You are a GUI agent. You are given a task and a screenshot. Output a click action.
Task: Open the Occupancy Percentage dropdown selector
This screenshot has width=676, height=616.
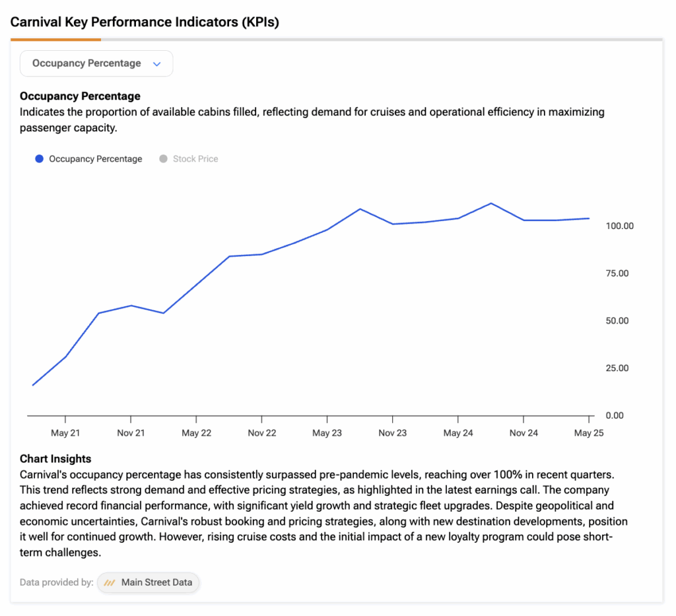96,63
